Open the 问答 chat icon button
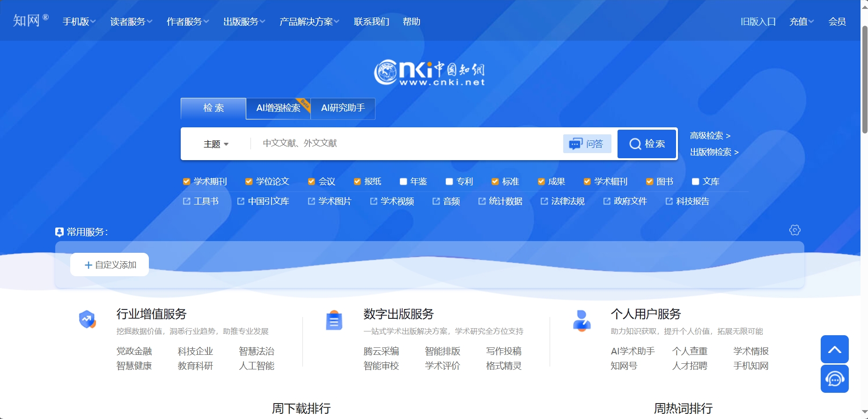 click(x=587, y=144)
